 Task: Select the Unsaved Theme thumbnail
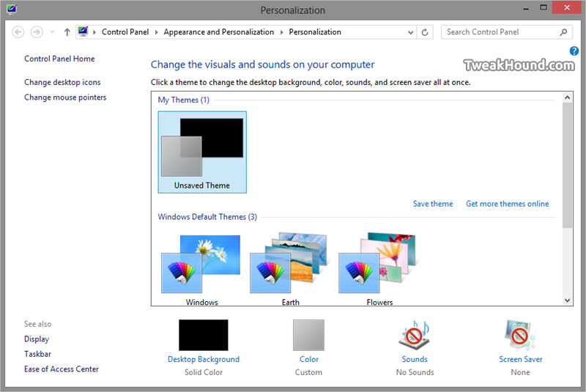coord(202,152)
